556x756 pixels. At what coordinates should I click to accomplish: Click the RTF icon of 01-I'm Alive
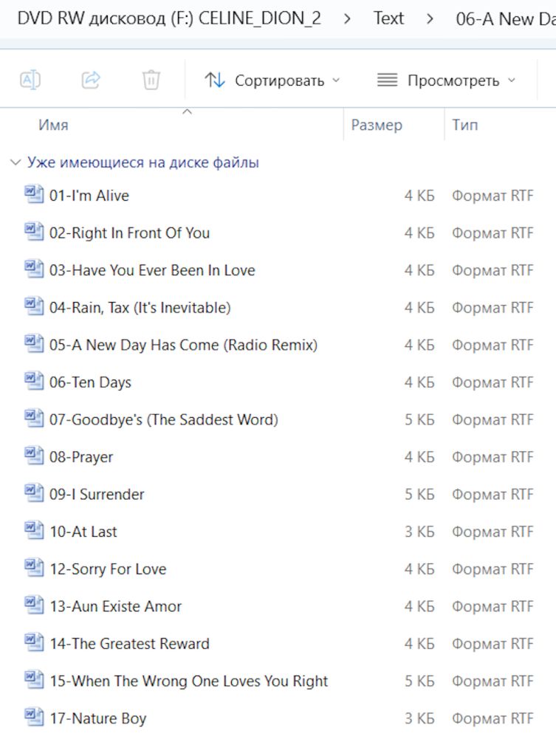[x=34, y=194]
